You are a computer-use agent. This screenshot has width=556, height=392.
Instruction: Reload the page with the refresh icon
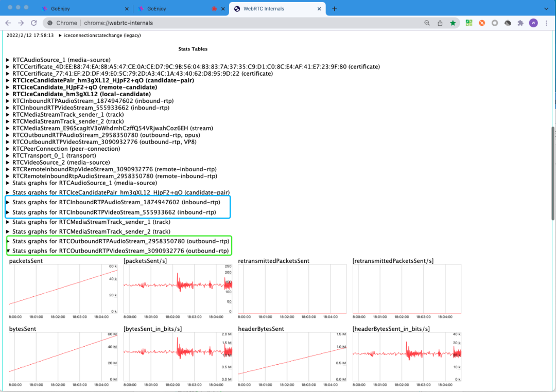coord(34,23)
